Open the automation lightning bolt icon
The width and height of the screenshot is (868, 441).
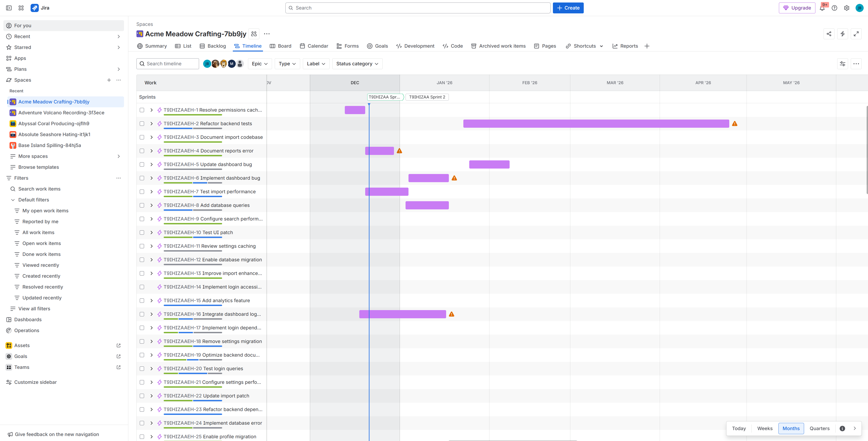click(842, 34)
